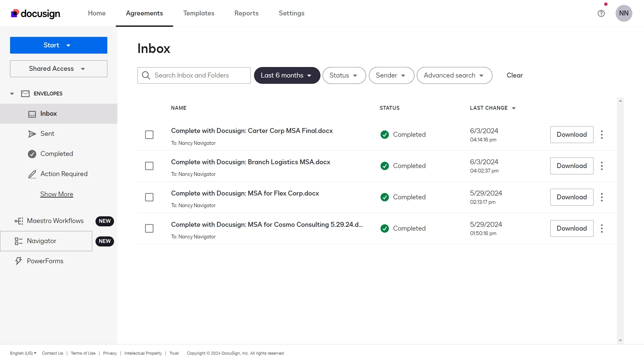Open Action Required pen icon folder
This screenshot has height=362, width=644.
tap(64, 174)
